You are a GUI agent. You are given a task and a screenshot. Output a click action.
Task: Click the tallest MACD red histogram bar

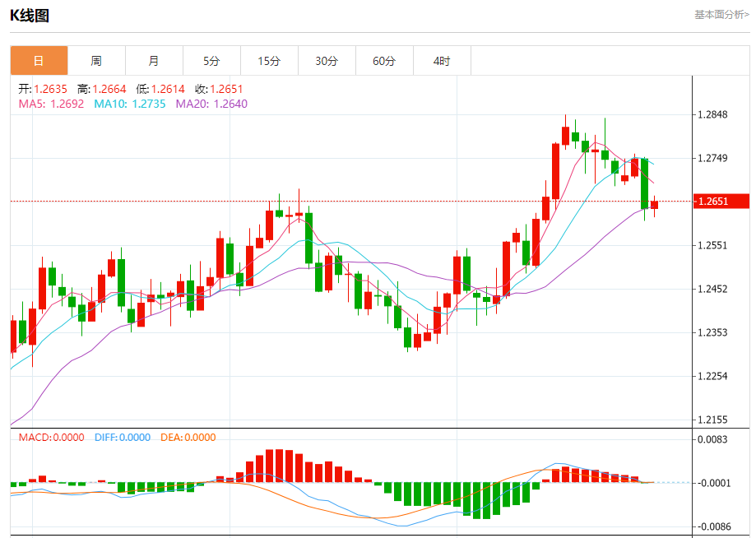(x=279, y=466)
